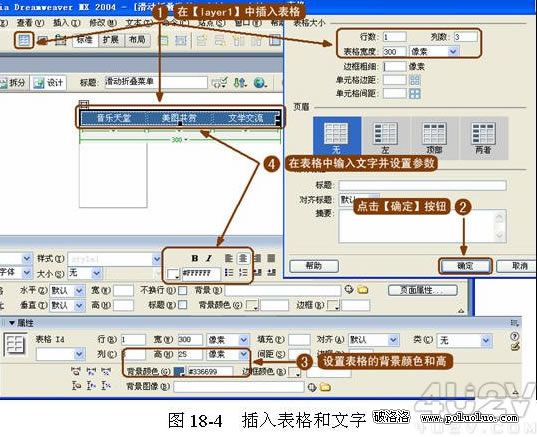Screen dimensions: 537x437
Task: Click quick tag editor icon in properties
Action: (x=515, y=347)
